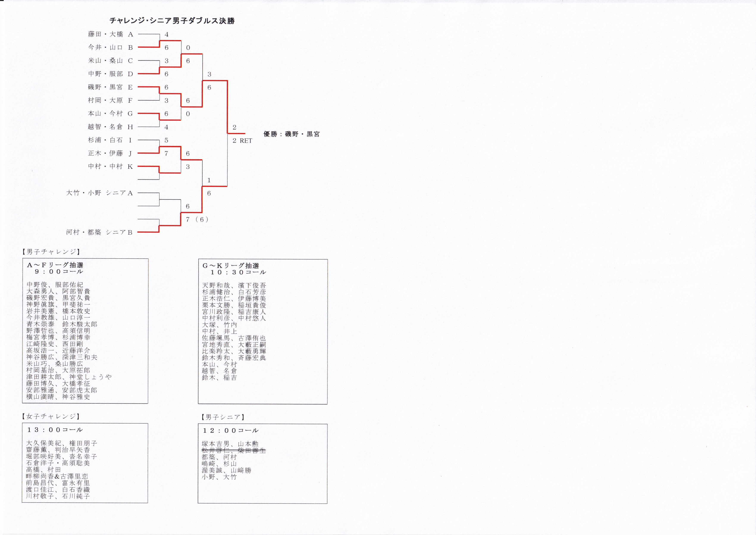This screenshot has height=535, width=756.
Task: Click the name row 石倉洋子・高須聡美
Action: [58, 463]
